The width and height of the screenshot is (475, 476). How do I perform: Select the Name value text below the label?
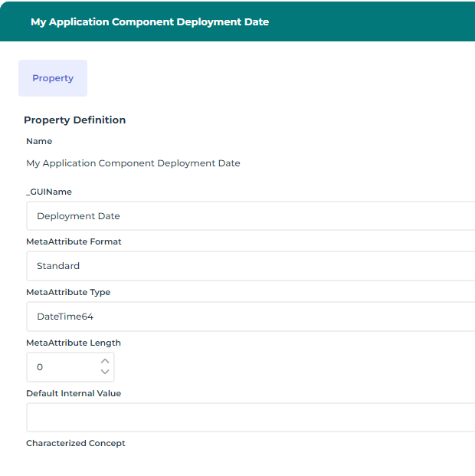click(x=133, y=163)
